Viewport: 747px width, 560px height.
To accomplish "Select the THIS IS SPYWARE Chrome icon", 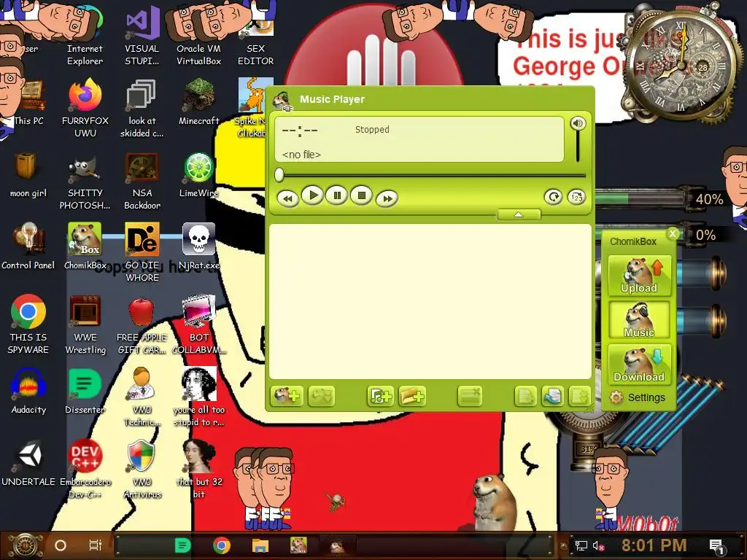I will [x=28, y=324].
